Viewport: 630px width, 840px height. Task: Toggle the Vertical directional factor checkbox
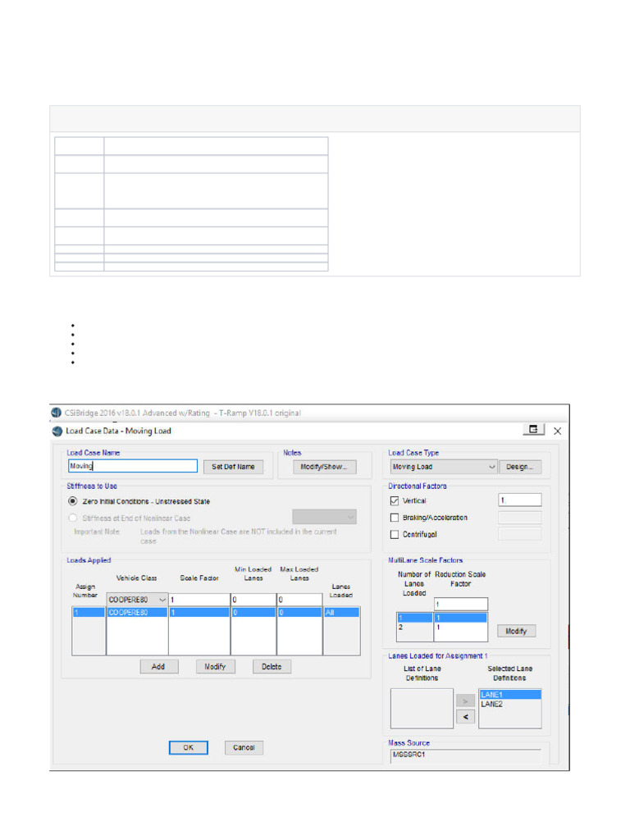click(x=395, y=500)
